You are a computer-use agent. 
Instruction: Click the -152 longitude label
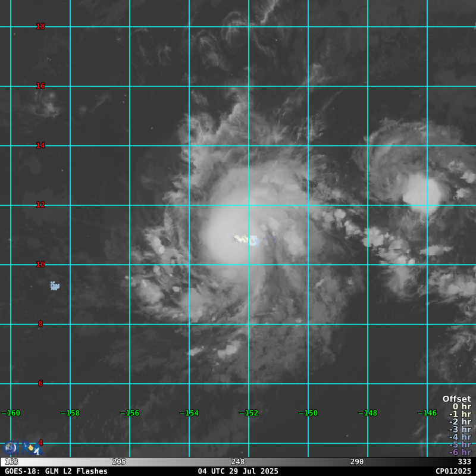pyautogui.click(x=249, y=413)
